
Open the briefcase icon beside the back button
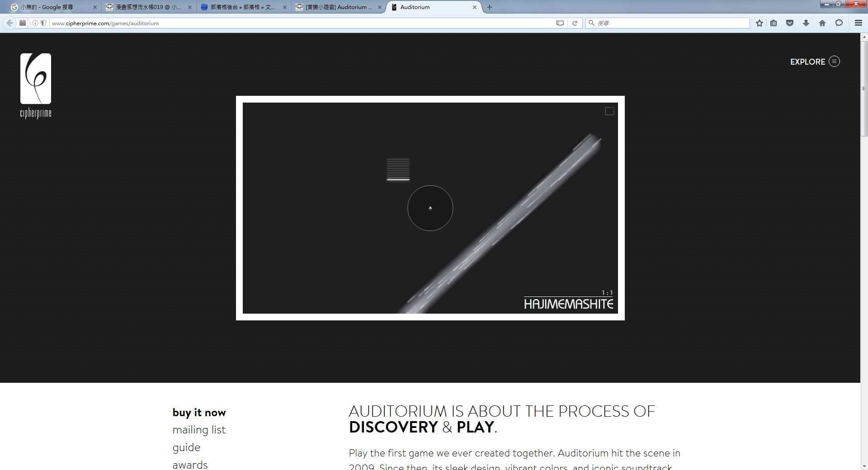point(22,23)
